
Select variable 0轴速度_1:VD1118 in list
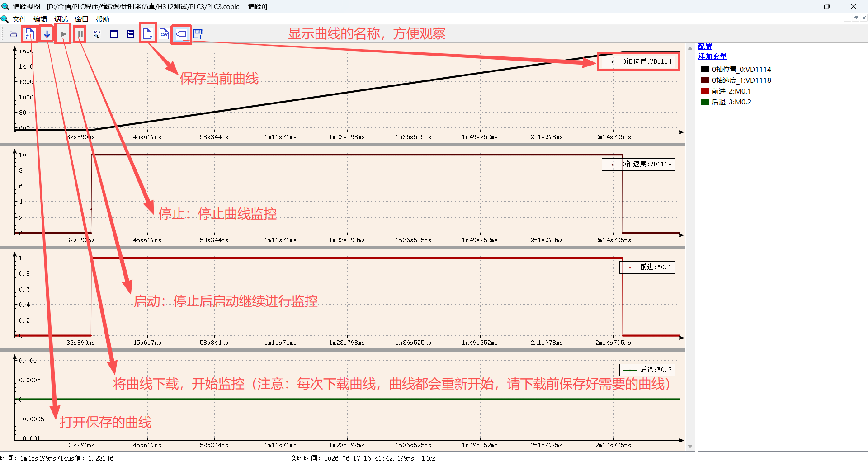[741, 80]
